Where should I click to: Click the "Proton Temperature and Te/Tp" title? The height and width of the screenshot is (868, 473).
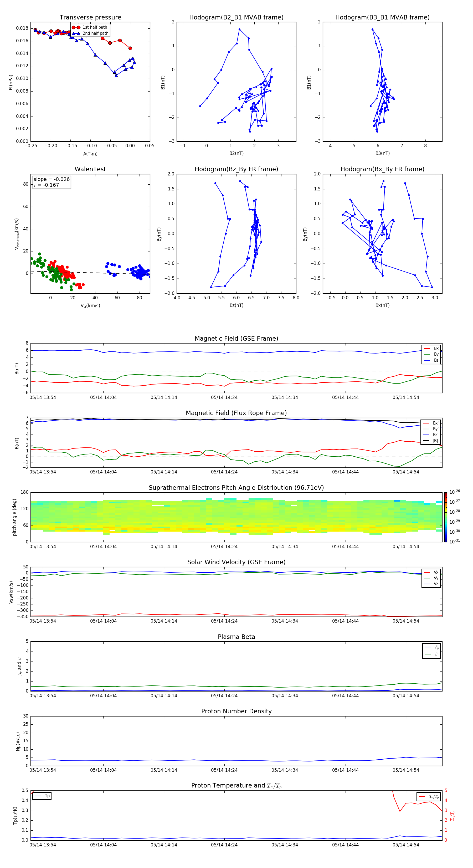pos(236,786)
